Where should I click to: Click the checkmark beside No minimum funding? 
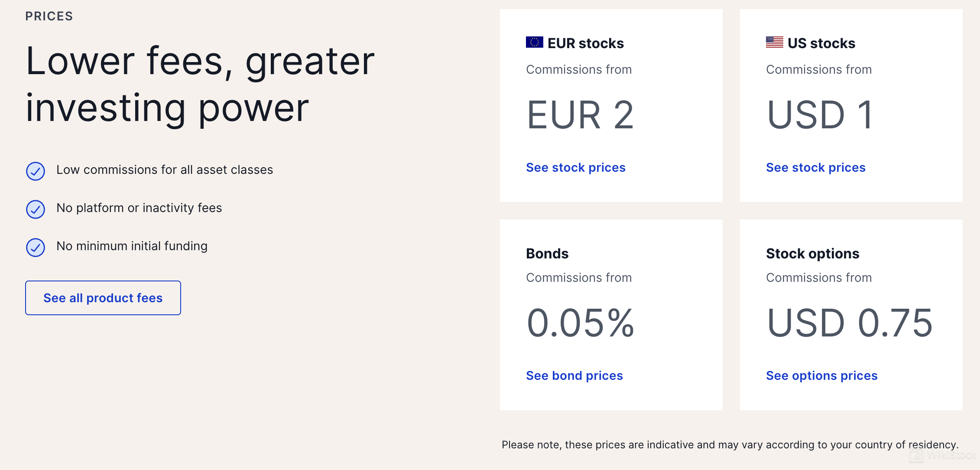(x=36, y=248)
